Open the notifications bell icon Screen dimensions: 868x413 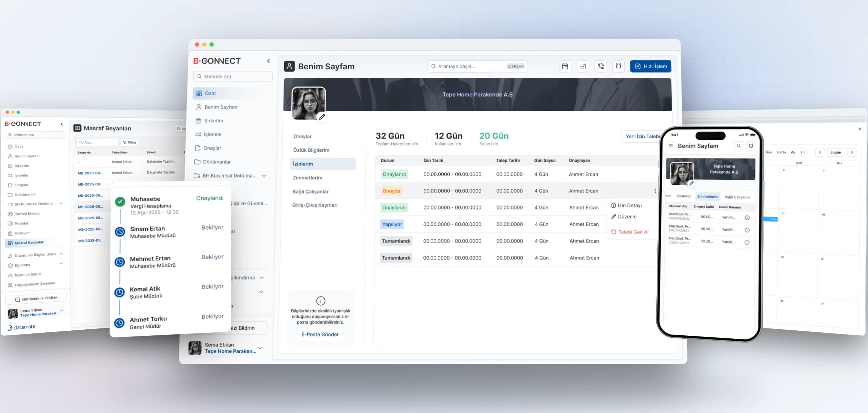coord(619,66)
